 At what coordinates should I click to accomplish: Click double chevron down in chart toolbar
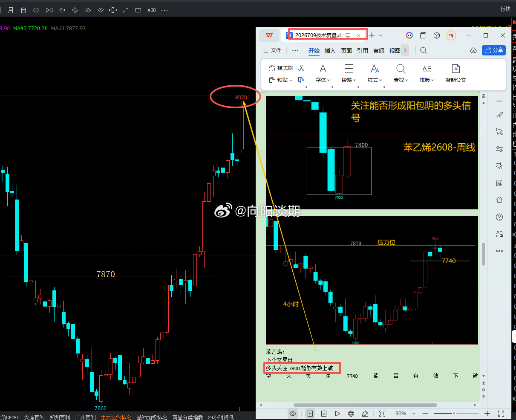click(x=101, y=9)
